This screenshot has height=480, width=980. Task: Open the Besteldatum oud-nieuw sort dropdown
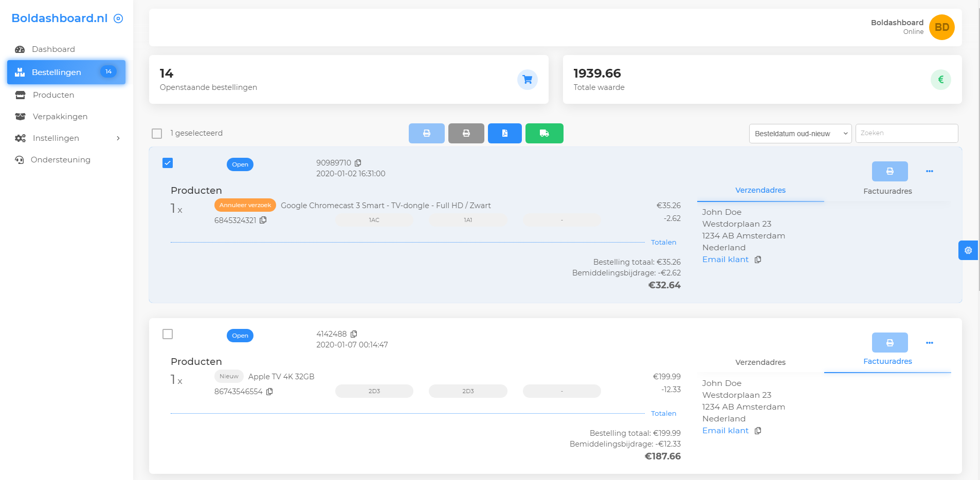point(800,134)
